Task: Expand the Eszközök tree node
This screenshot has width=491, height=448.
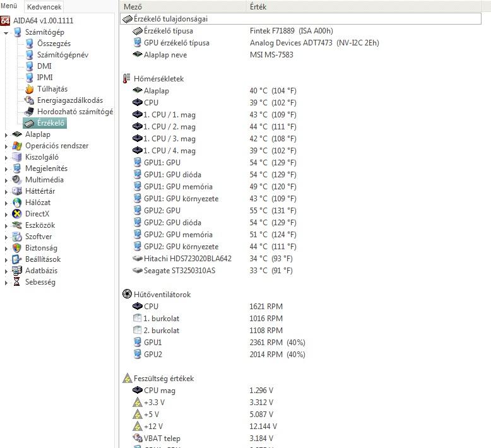Action: coord(6,226)
